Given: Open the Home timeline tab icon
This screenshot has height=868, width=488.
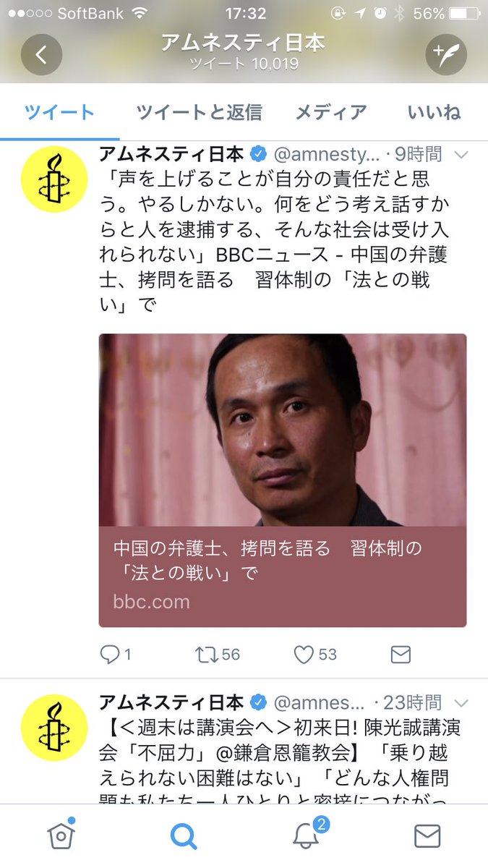Looking at the screenshot, I should (61, 835).
